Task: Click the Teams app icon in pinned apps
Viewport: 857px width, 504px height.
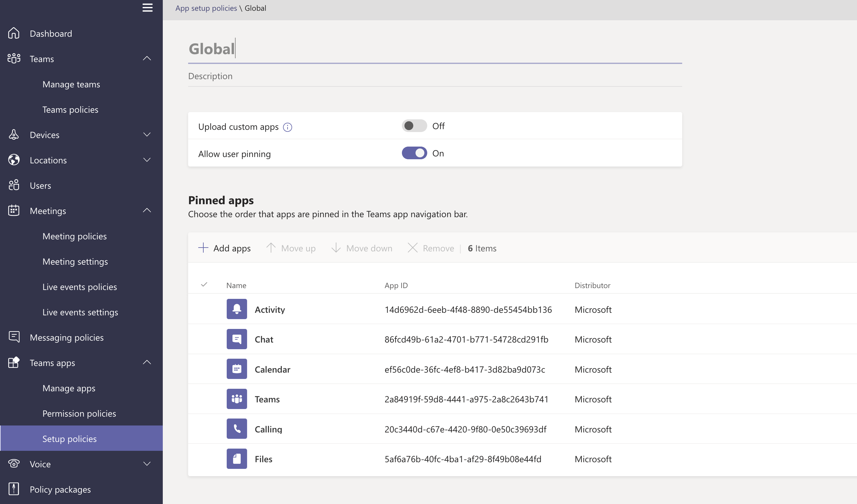Action: click(237, 399)
